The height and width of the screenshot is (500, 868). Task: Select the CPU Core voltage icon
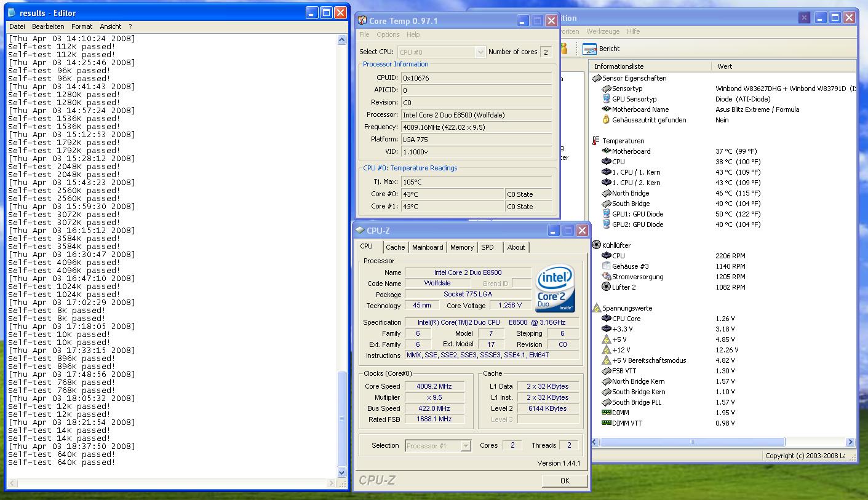[607, 319]
